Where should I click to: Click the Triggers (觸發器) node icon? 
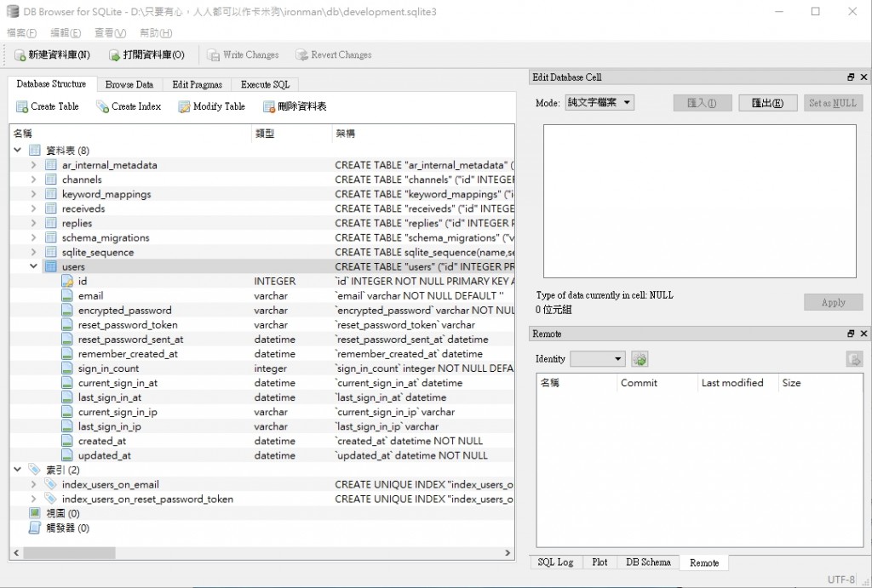(34, 528)
